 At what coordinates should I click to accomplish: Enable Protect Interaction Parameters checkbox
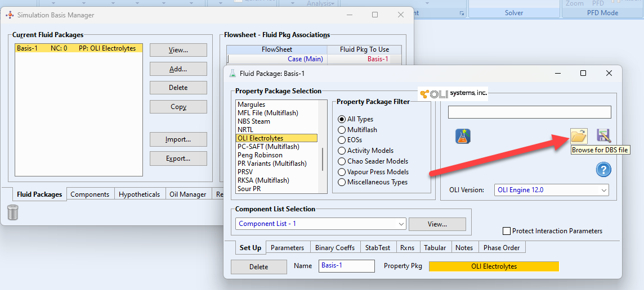tap(507, 231)
